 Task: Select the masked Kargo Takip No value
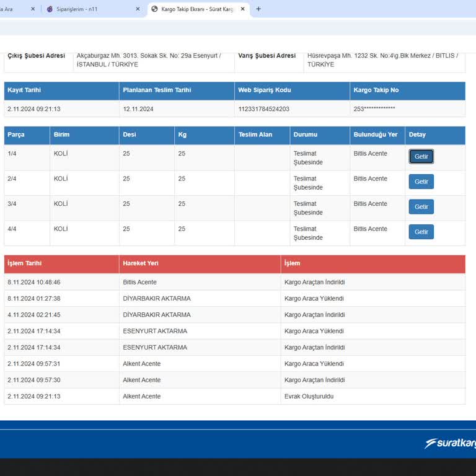coord(374,109)
